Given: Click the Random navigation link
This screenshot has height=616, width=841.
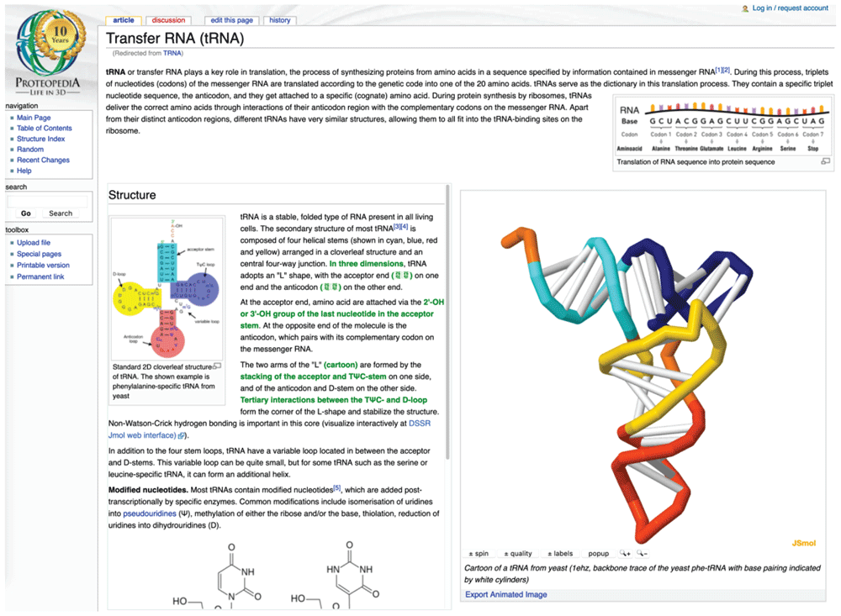Looking at the screenshot, I should coord(30,150).
